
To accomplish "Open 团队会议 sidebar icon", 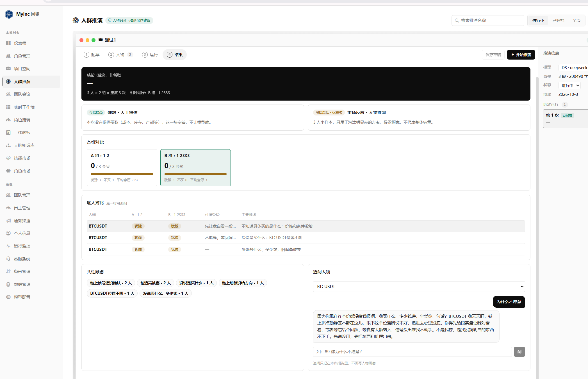I will (8, 94).
